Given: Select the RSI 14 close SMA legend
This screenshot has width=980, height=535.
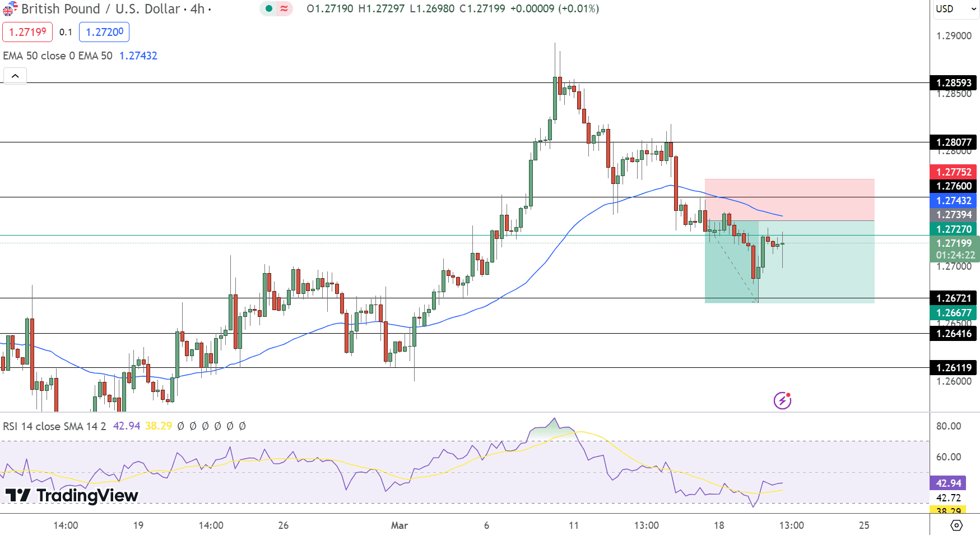Looking at the screenshot, I should [x=54, y=426].
